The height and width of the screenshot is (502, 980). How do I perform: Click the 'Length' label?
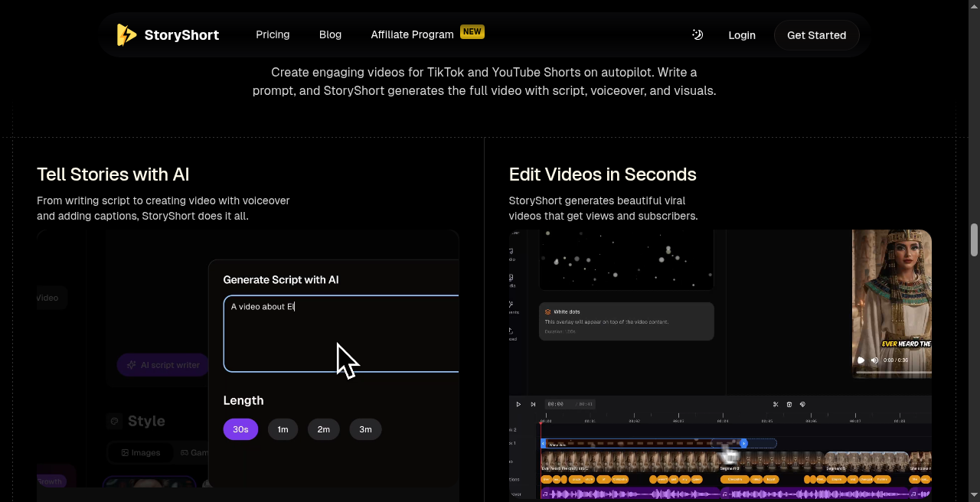point(243,400)
